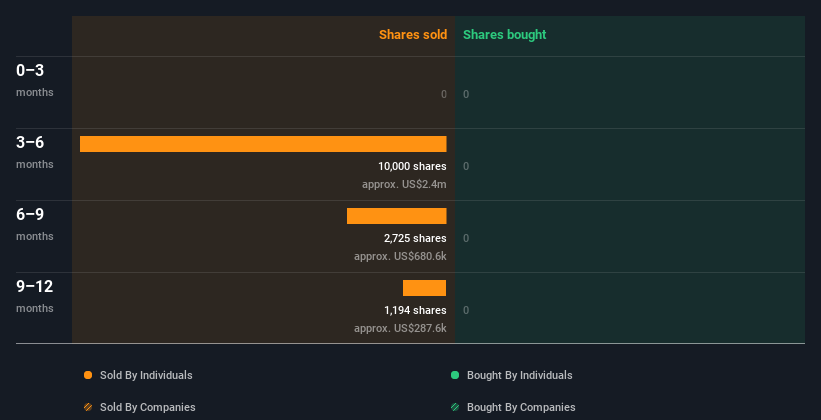Click the 6–9 months shares bought zero
This screenshot has height=420, width=821.
466,238
